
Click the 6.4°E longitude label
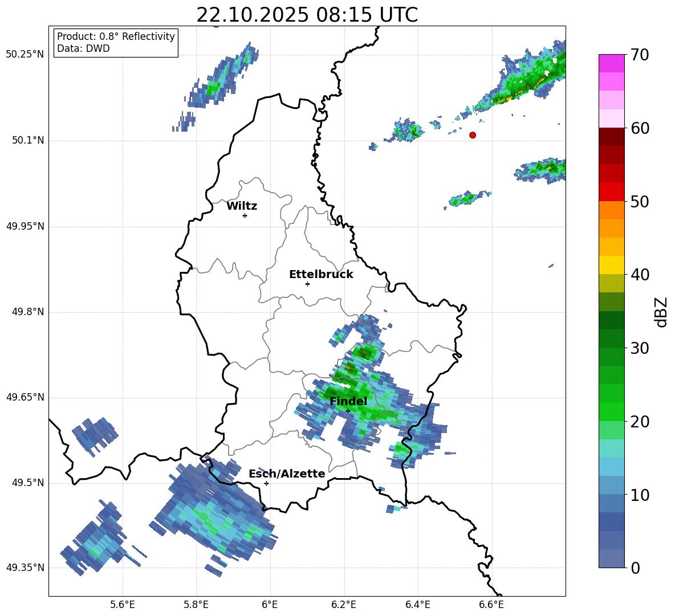pos(417,605)
